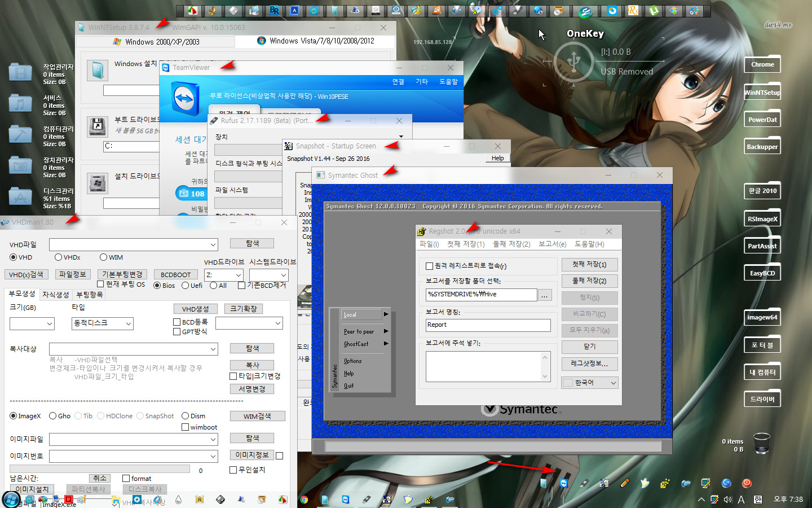Screen dimensions: 812x508
Task: Click the 보고서 명칭 Report input field
Action: click(x=488, y=325)
